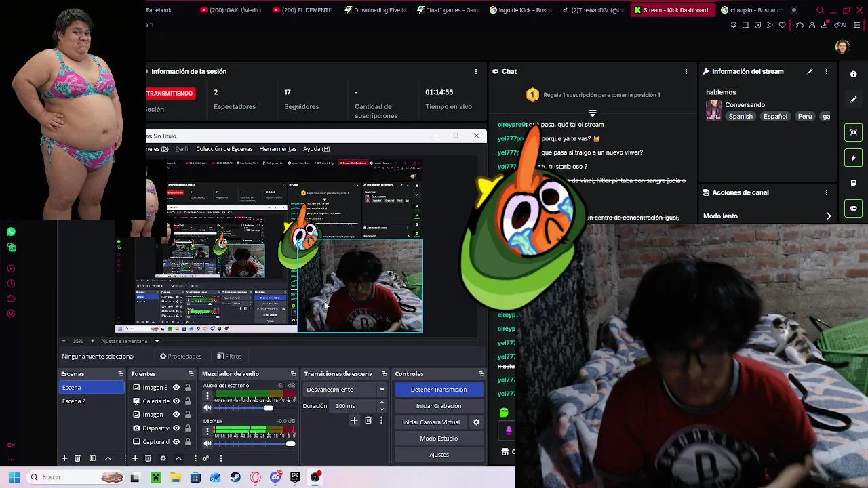Click info icon in Kick right sidebar
868x488 pixels.
pos(854,74)
